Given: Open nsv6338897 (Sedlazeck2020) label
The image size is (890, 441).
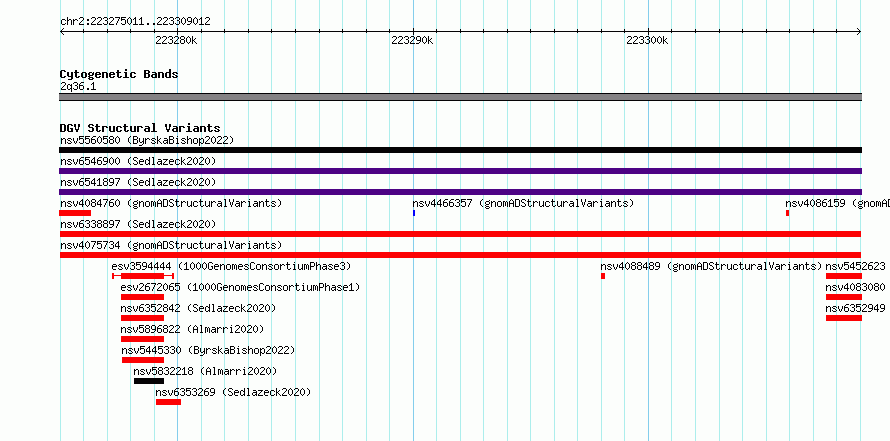Looking at the screenshot, I should pos(138,224).
